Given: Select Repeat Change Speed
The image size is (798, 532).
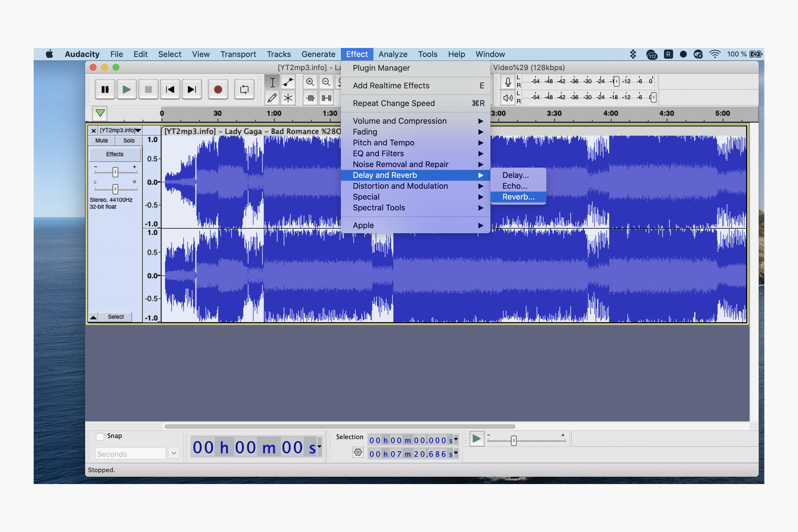Looking at the screenshot, I should (416, 103).
